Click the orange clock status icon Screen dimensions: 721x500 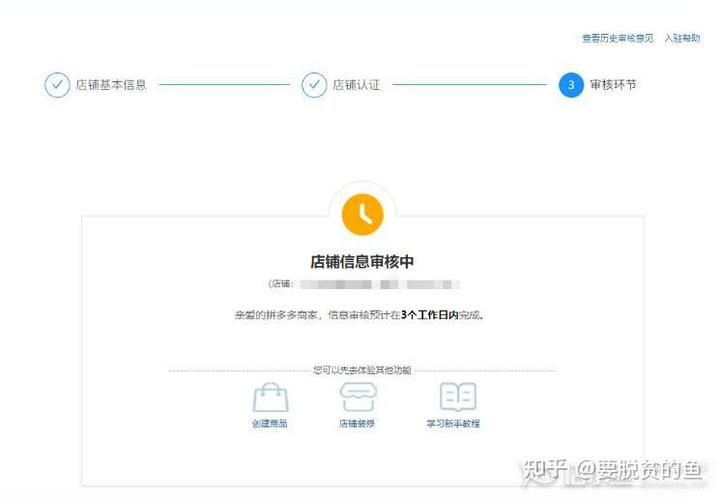(x=363, y=214)
